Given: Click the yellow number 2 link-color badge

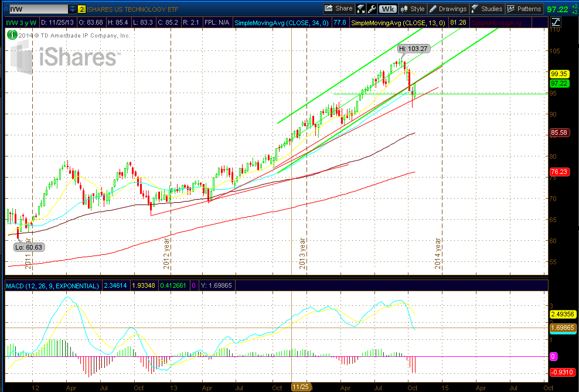Looking at the screenshot, I should pyautogui.click(x=81, y=9).
